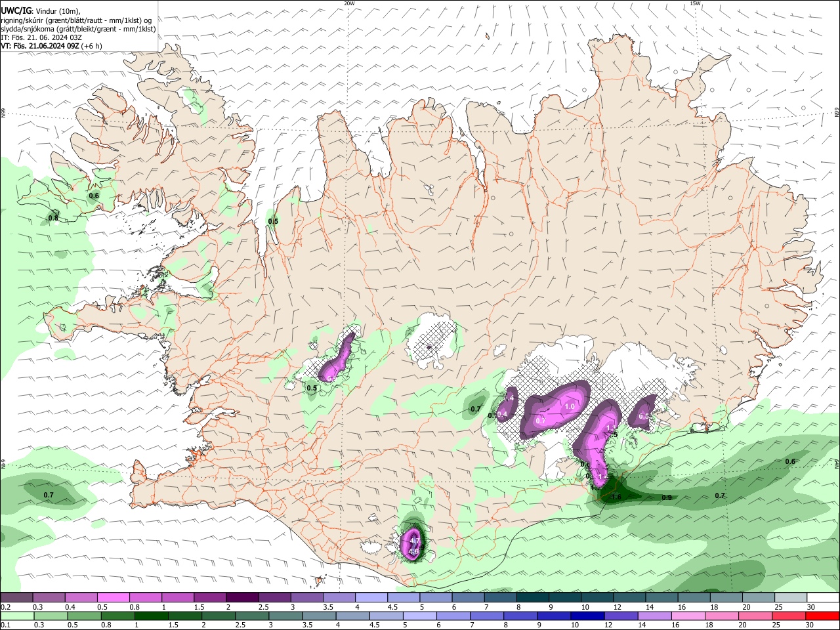Click the initial time 'IT: Fös. 21. 06. 2024 03Z'
Screen dimensions: 840x630
tap(41, 37)
